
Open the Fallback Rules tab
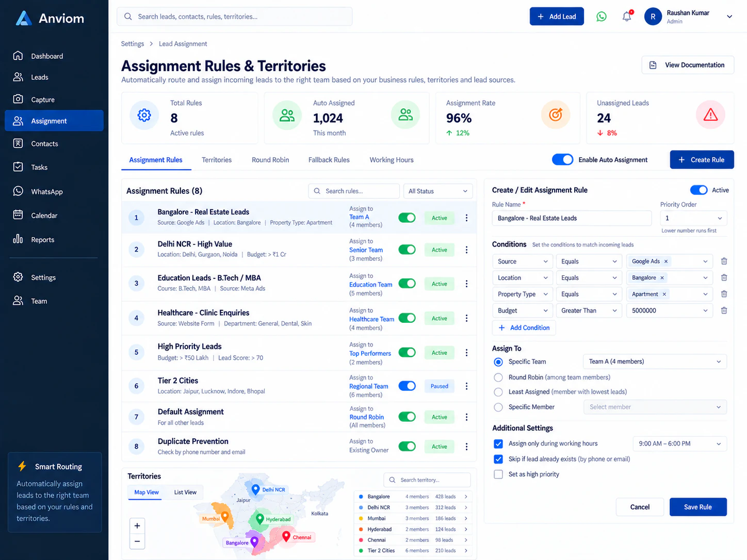click(x=329, y=160)
